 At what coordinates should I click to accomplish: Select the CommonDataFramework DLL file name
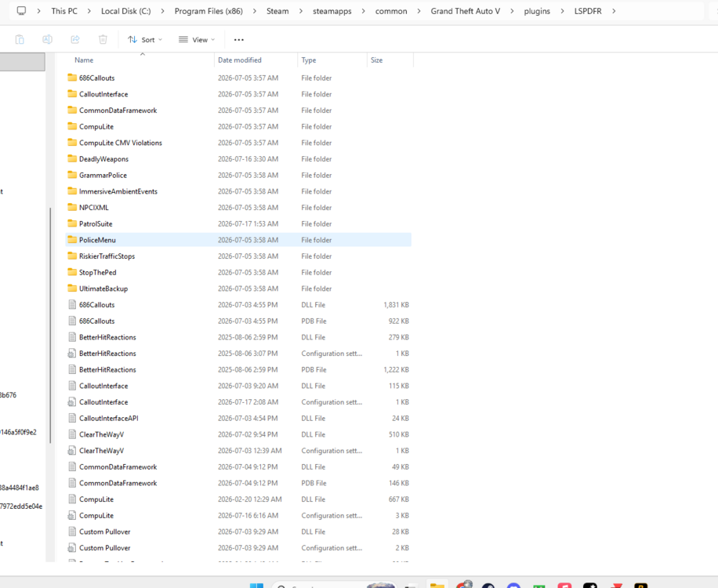(118, 466)
